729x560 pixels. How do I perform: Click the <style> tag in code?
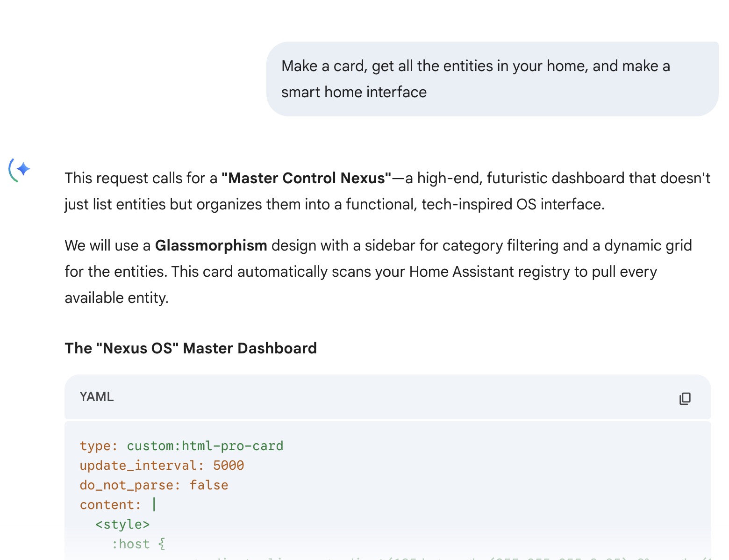pos(122,524)
